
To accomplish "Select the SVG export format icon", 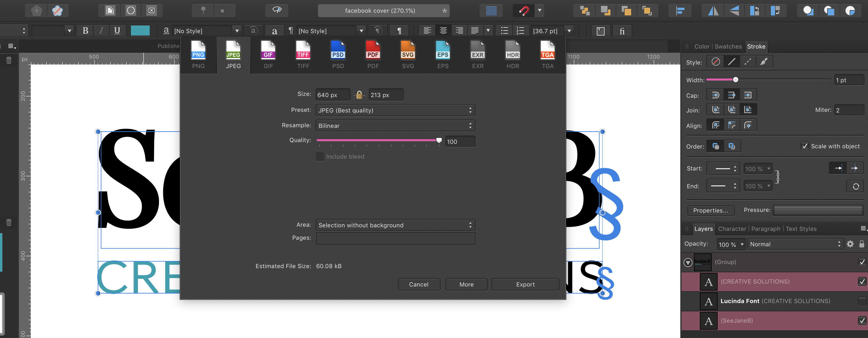I will tap(408, 51).
